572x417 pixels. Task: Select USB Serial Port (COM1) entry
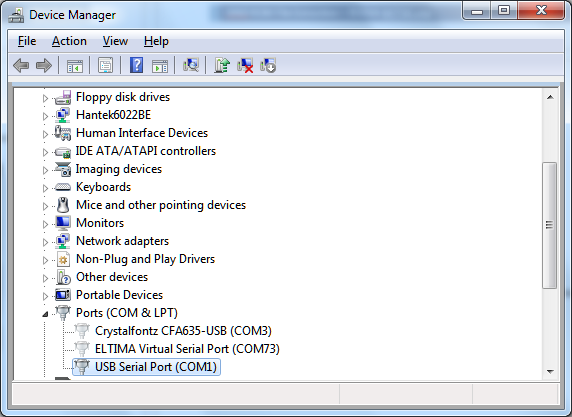(156, 367)
